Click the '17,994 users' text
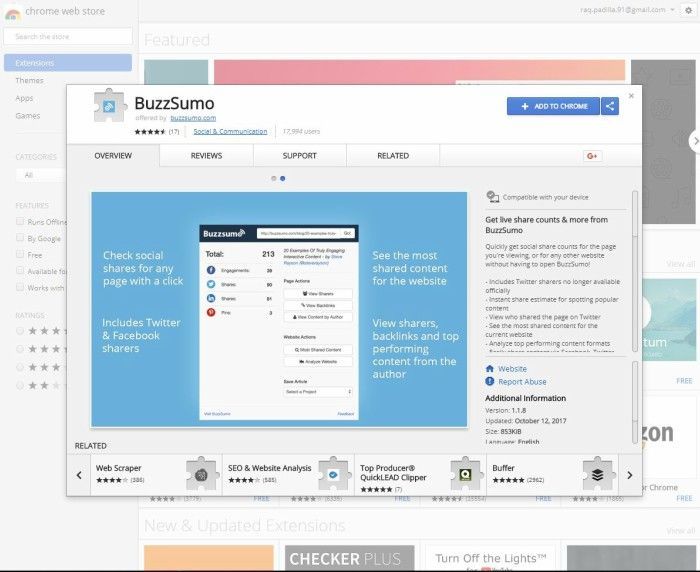This screenshot has height=572, width=700. 301,132
